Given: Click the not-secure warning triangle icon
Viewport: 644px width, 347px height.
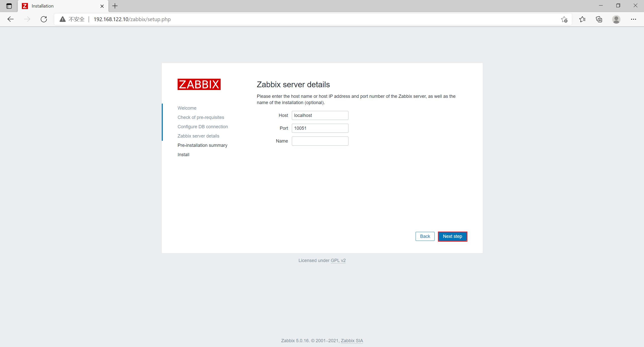Looking at the screenshot, I should (63, 19).
